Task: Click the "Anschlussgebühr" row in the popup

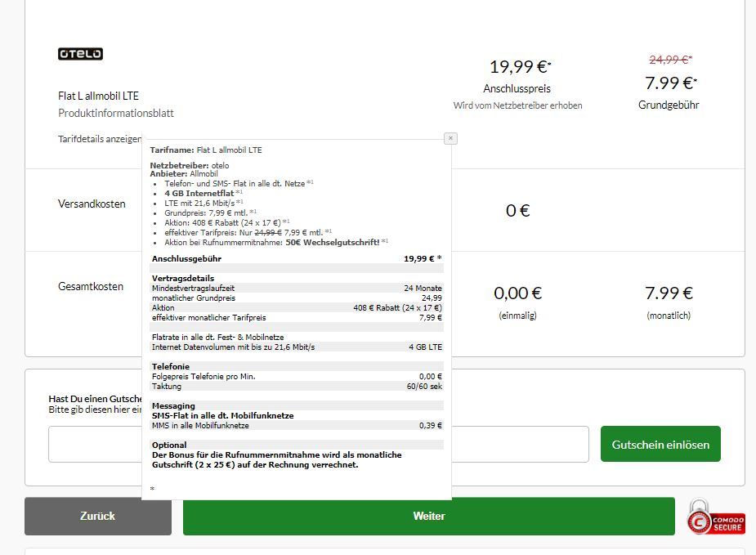Action: point(297,258)
